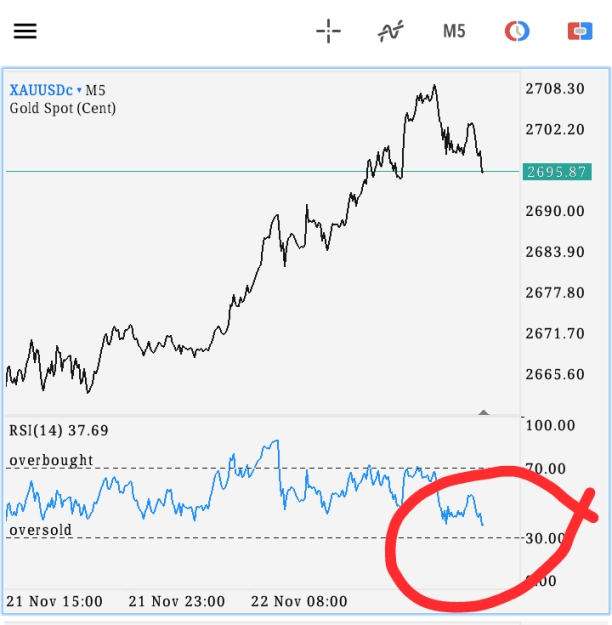This screenshot has height=625, width=612.
Task: Click the gray triangle separator handle
Action: pos(484,412)
